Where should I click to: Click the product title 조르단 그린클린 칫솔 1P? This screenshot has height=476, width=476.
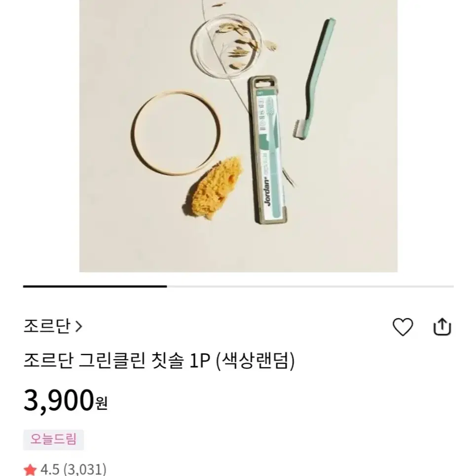coord(117,361)
